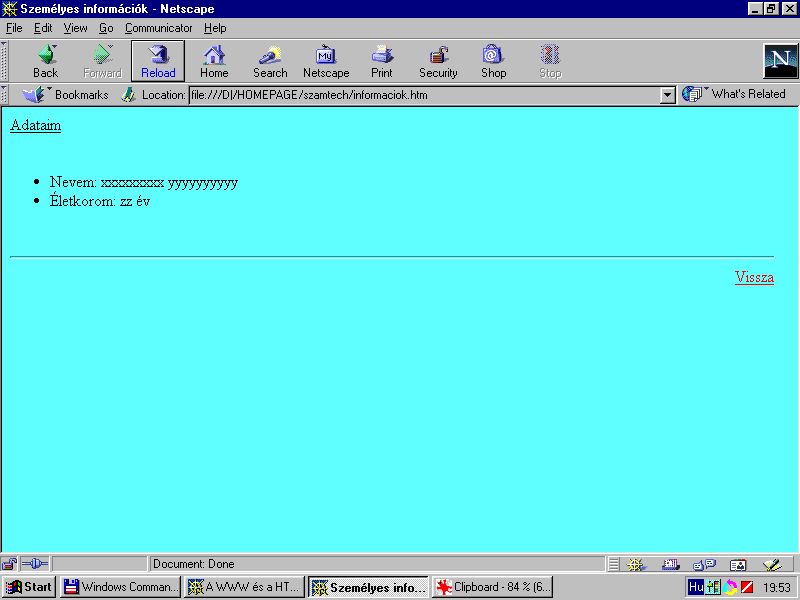Click the Netscape N logo

(x=780, y=61)
